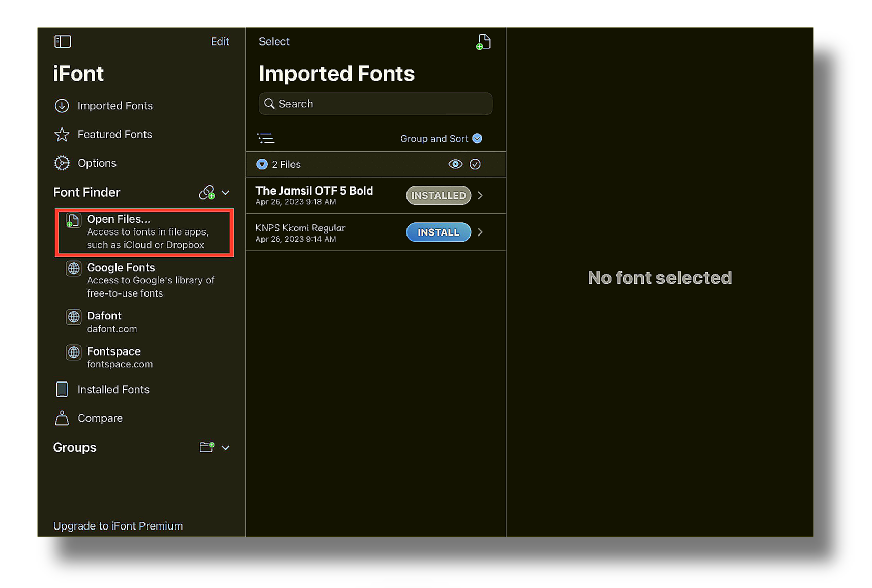The image size is (872, 588).
Task: Click the Google Fonts globe icon
Action: [74, 269]
